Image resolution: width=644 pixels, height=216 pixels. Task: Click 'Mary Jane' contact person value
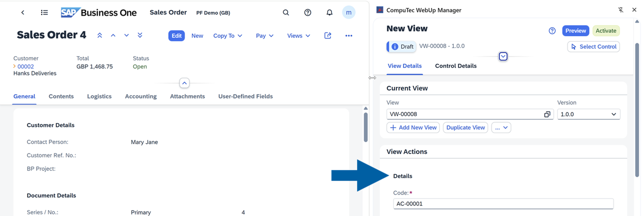pyautogui.click(x=144, y=142)
